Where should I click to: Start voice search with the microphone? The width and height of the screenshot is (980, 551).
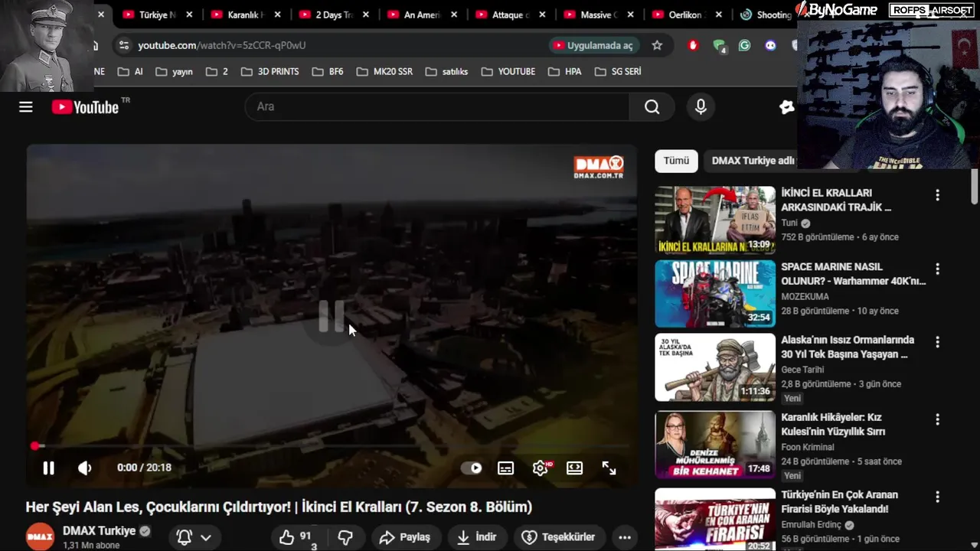[x=701, y=107]
